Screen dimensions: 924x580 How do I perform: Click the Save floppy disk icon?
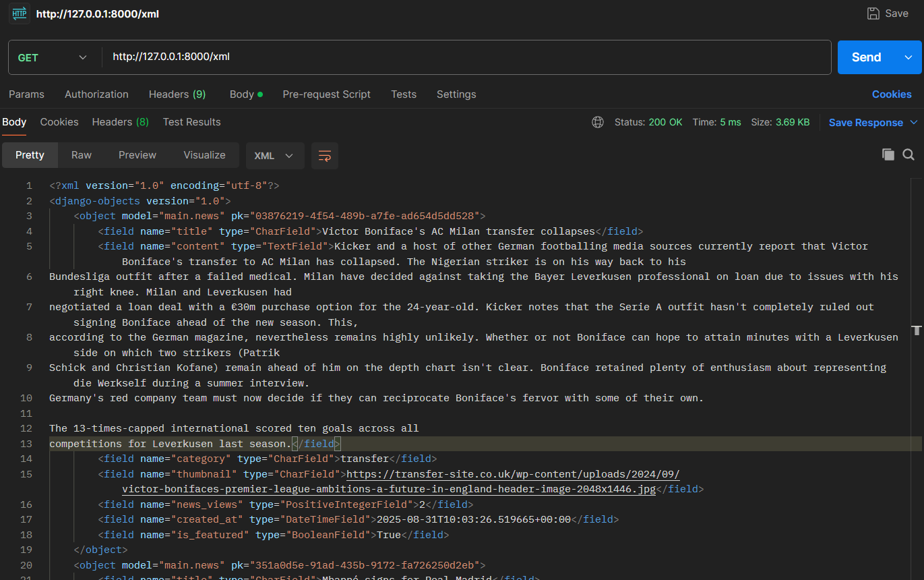(x=873, y=13)
